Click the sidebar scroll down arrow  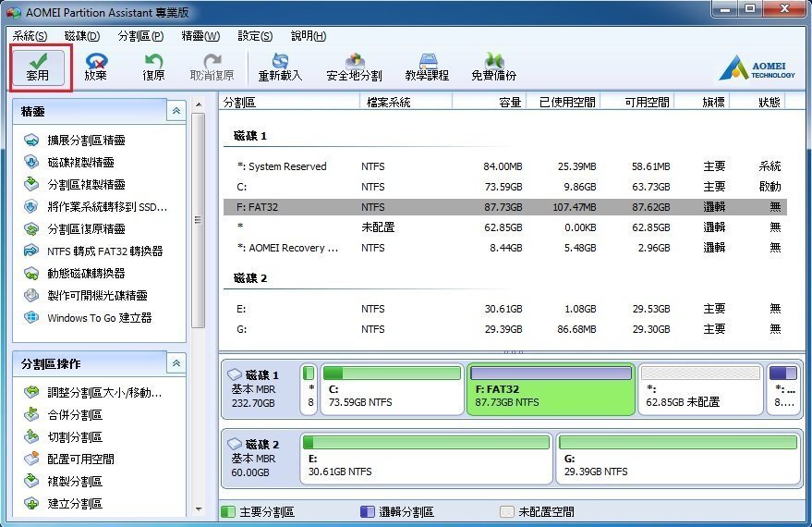[x=199, y=510]
